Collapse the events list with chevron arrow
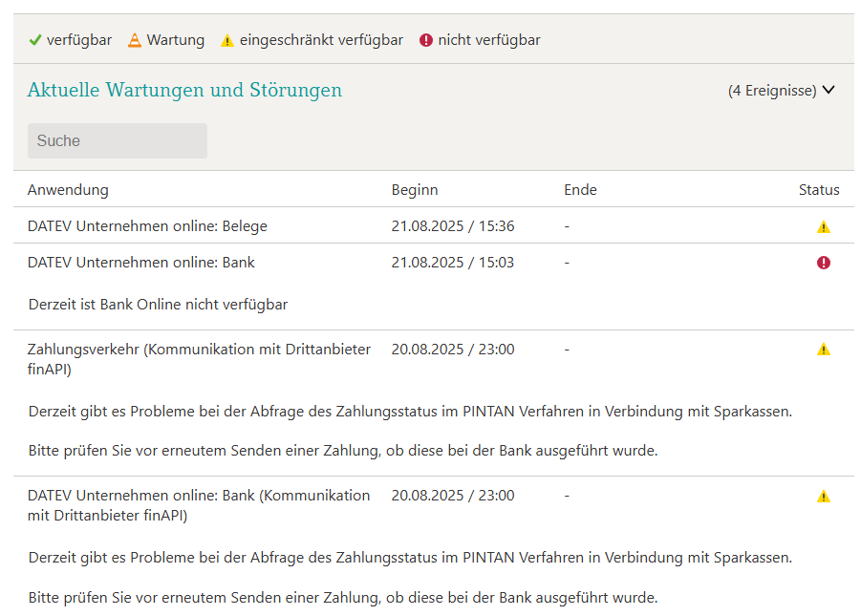The width and height of the screenshot is (861, 616). [829, 90]
